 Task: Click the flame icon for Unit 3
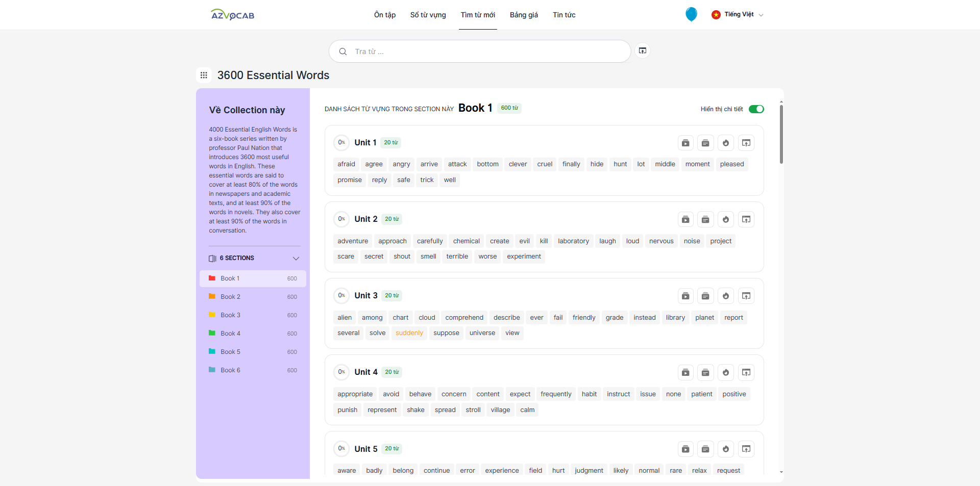pyautogui.click(x=725, y=296)
